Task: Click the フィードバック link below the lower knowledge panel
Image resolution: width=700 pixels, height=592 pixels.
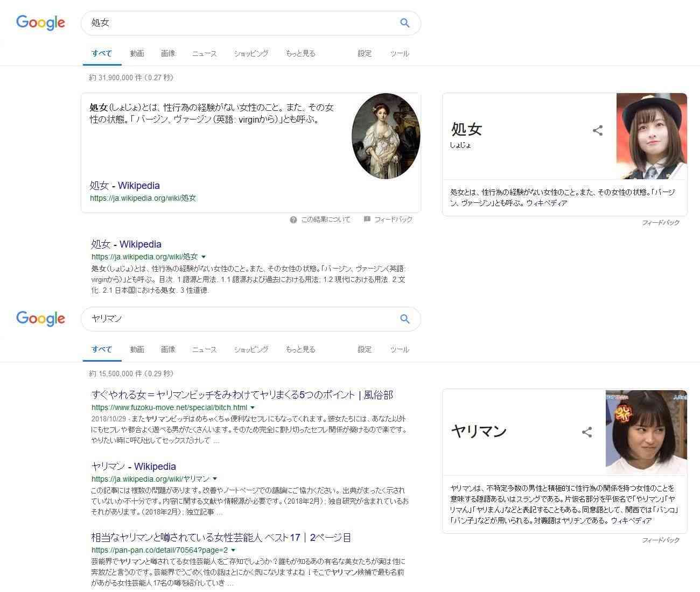Action: 660,540
